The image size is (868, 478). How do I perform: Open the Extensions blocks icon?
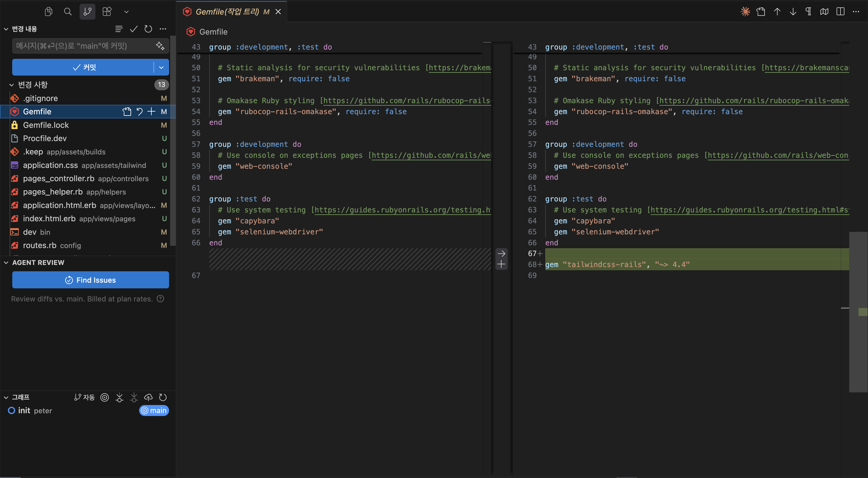pyautogui.click(x=107, y=12)
